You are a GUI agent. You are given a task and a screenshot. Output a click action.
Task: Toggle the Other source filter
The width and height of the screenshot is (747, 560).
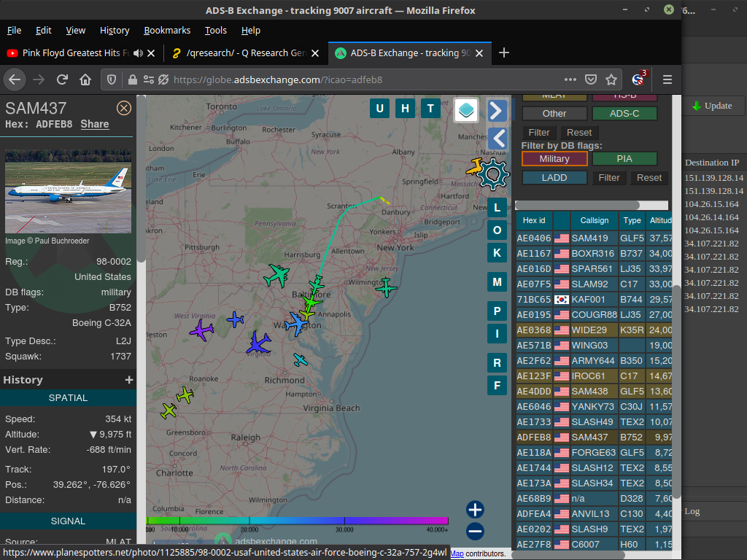point(554,113)
